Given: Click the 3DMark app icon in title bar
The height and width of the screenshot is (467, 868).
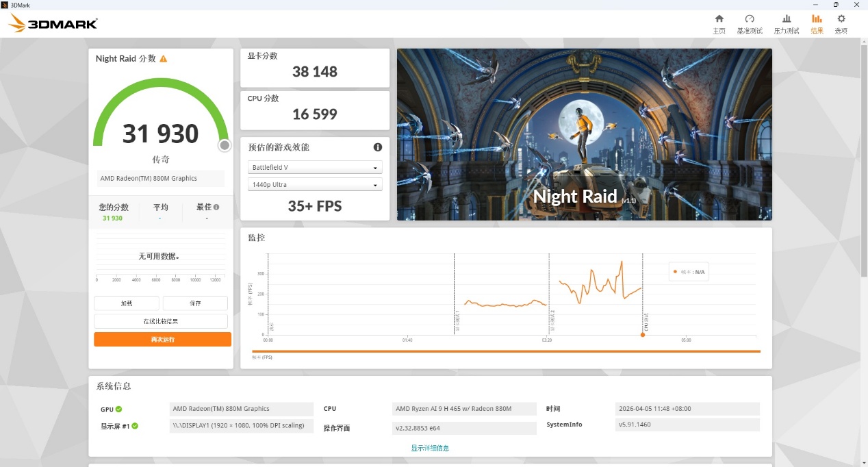Looking at the screenshot, I should (5, 5).
